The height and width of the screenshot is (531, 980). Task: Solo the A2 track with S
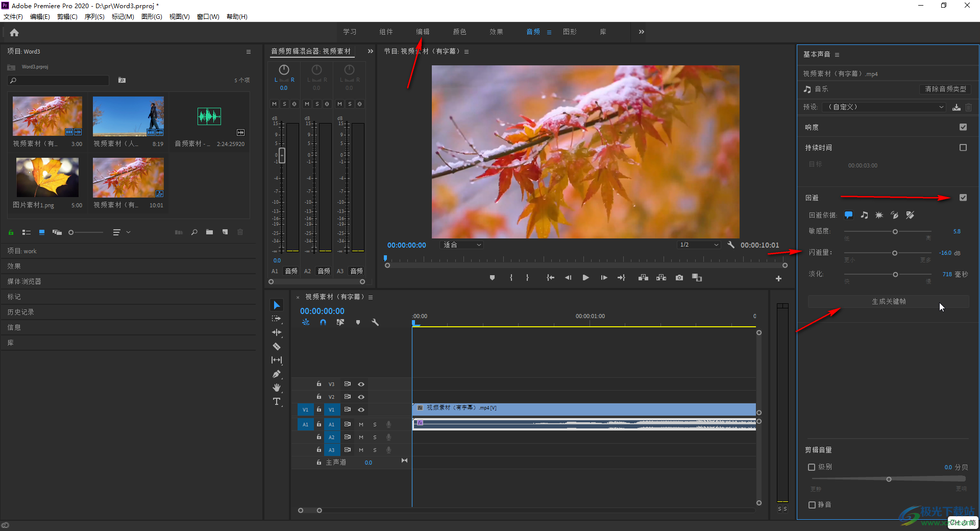pyautogui.click(x=375, y=437)
